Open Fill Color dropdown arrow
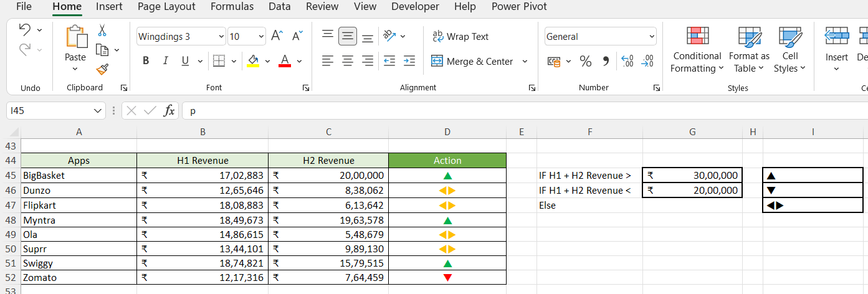The image size is (868, 294). click(x=267, y=61)
